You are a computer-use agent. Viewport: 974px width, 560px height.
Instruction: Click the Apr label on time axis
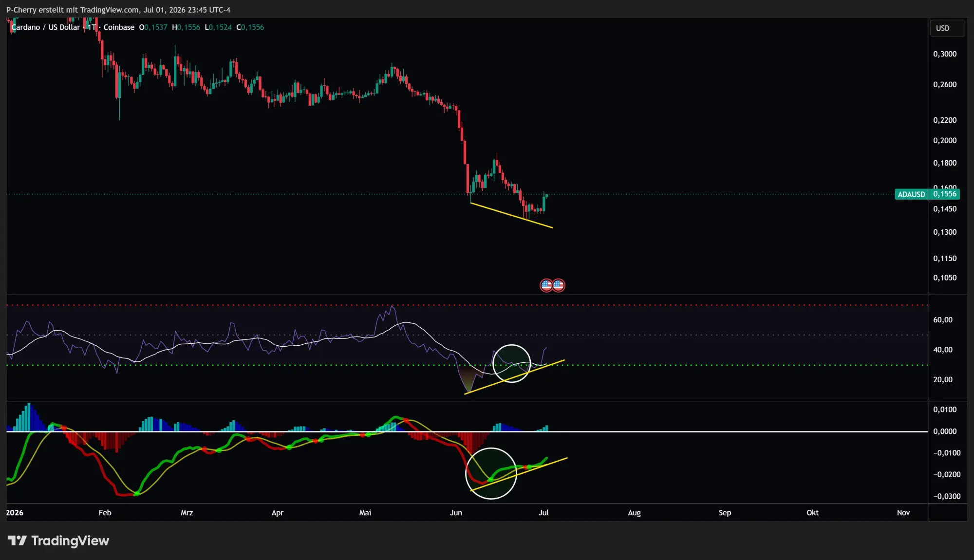click(x=277, y=513)
